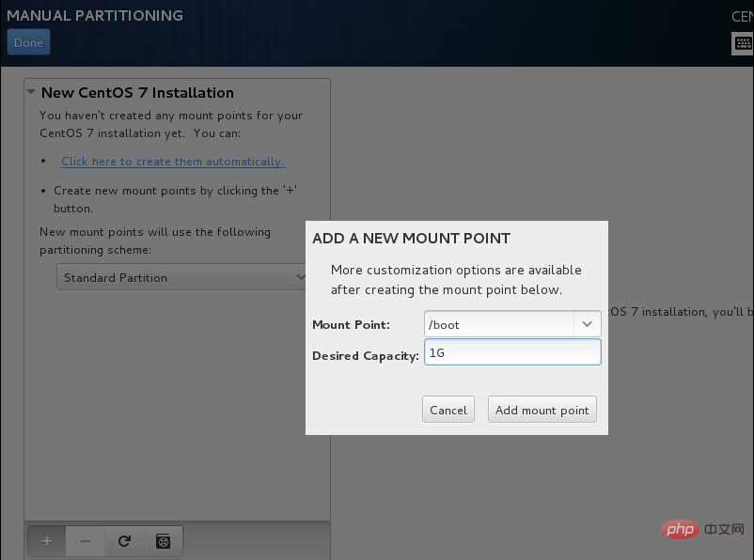The width and height of the screenshot is (754, 560).
Task: Click the Mount Point label
Action: tap(351, 325)
